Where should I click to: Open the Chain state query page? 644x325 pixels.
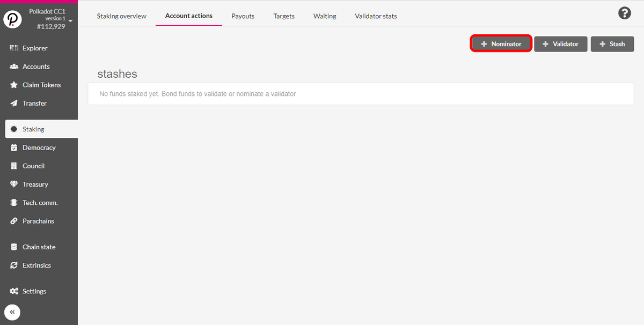(38, 247)
